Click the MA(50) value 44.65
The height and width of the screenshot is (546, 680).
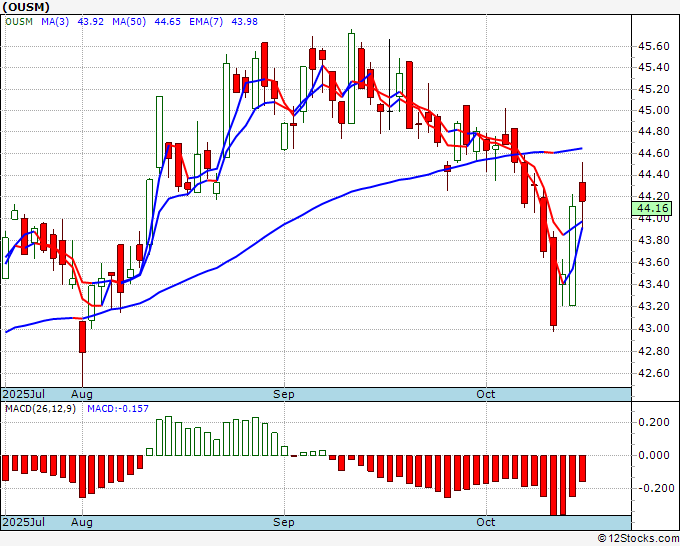pyautogui.click(x=167, y=22)
